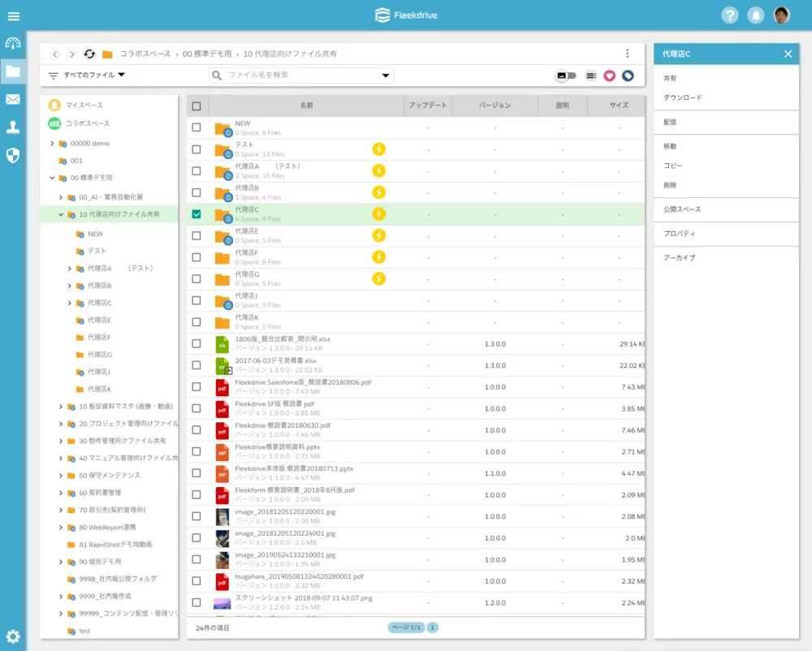
Task: Uncheck the 代理店C folder checkbox
Action: (197, 214)
